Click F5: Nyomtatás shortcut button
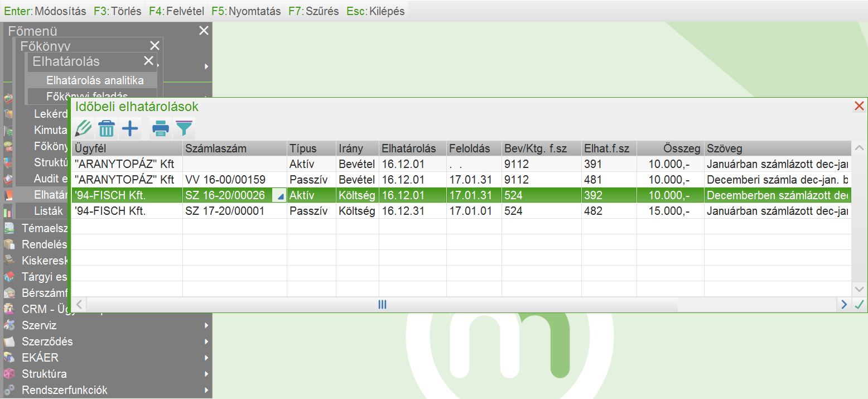Viewport: 868px width, 399px height. tap(246, 11)
